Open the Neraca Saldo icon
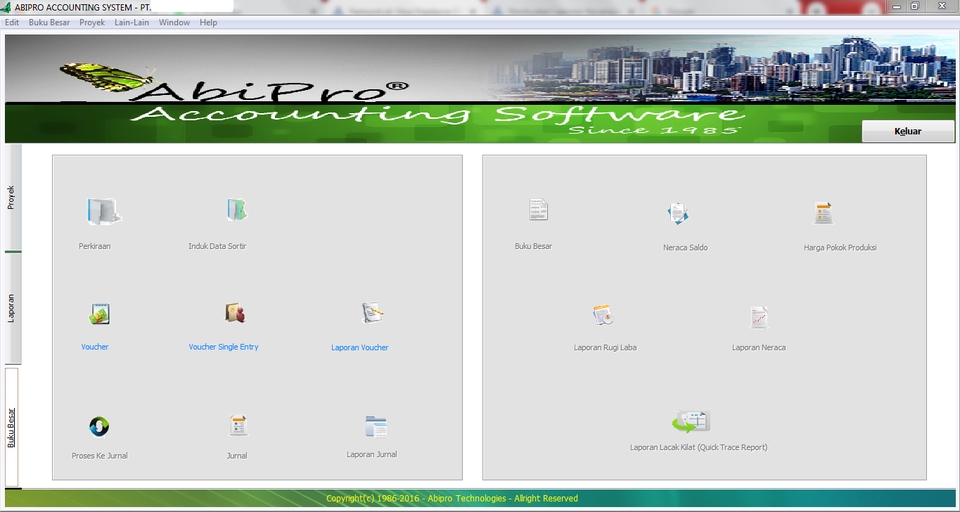Image resolution: width=960 pixels, height=512 pixels. [678, 213]
